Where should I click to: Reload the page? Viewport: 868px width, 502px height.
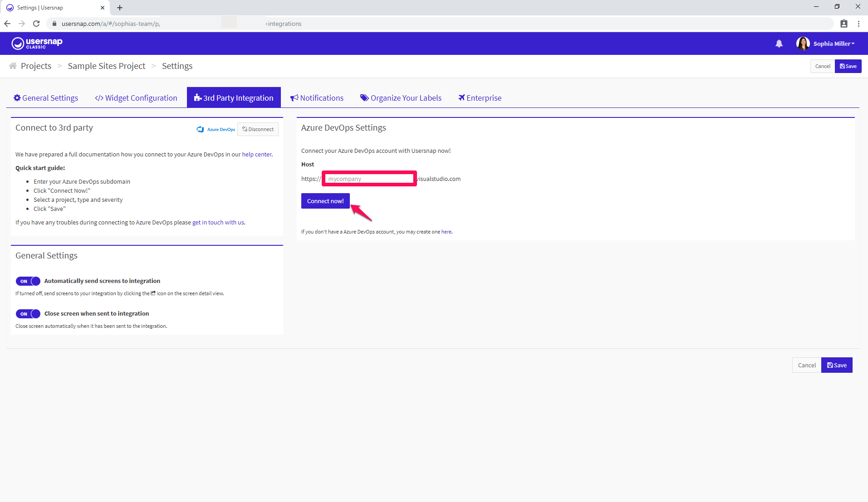[36, 24]
